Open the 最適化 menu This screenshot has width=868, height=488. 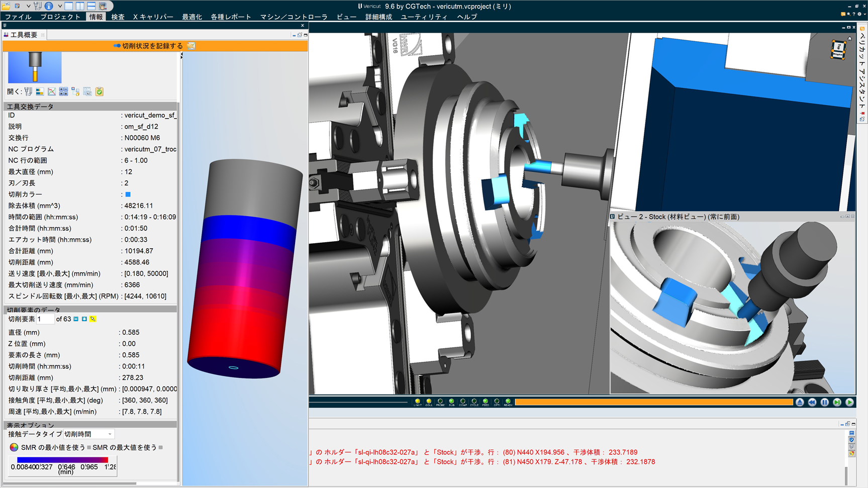click(191, 17)
